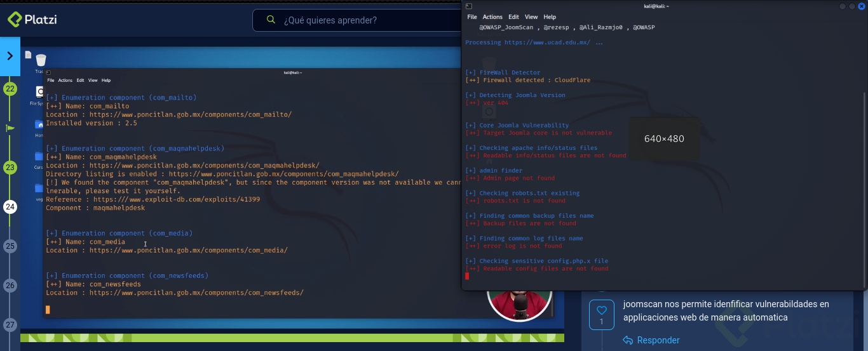The image size is (868, 351).
Task: Go to lesson 22 marker
Action: pos(10,89)
